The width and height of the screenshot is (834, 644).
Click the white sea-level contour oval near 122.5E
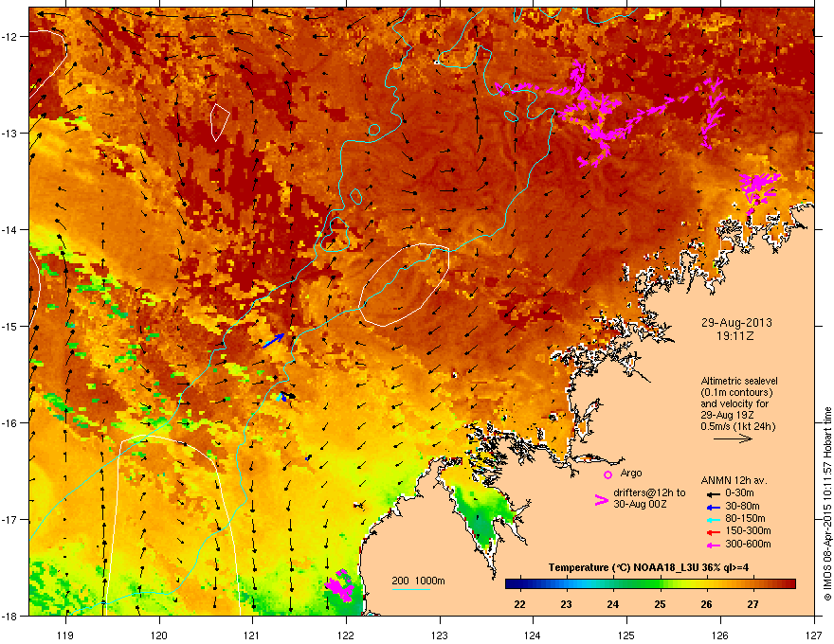point(405,284)
